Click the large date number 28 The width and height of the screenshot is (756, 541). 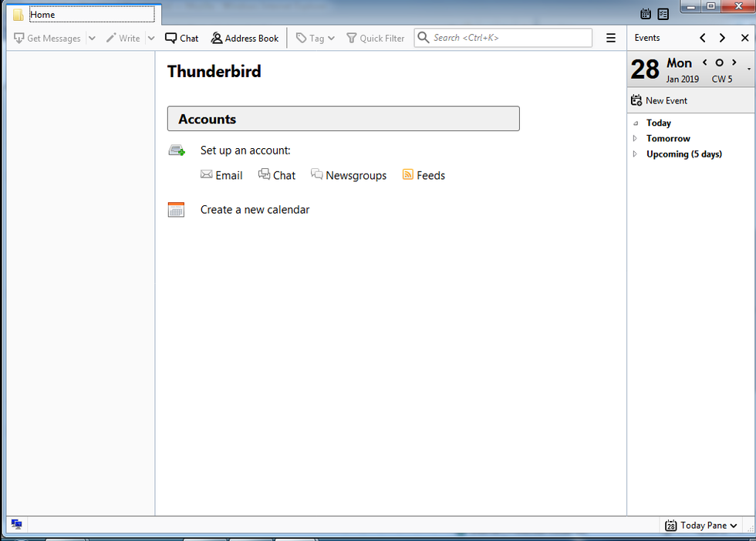pyautogui.click(x=645, y=69)
